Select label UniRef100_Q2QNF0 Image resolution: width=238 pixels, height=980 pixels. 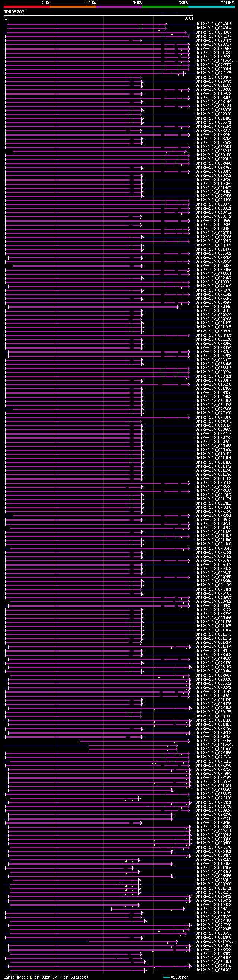tap(214, 843)
